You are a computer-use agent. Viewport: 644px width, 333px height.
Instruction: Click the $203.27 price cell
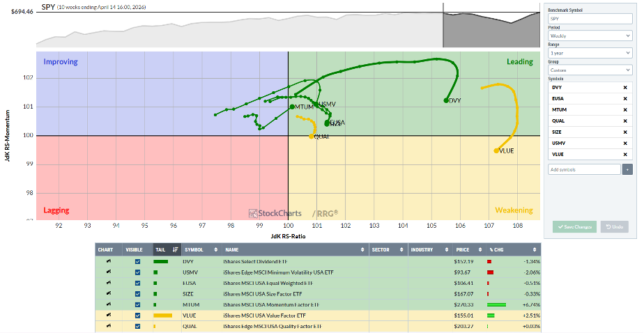click(463, 327)
